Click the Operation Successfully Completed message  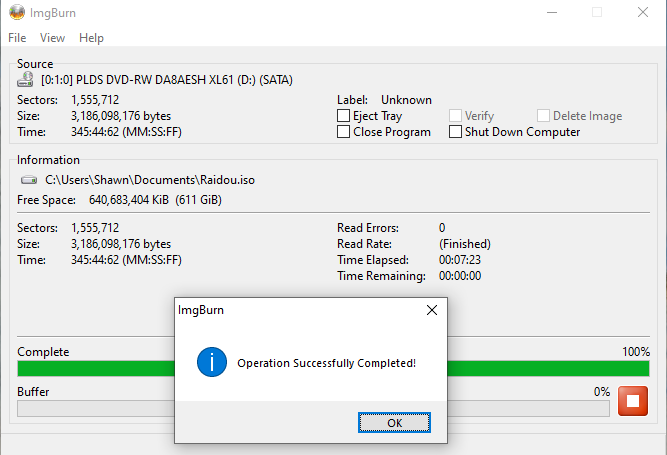tap(326, 363)
